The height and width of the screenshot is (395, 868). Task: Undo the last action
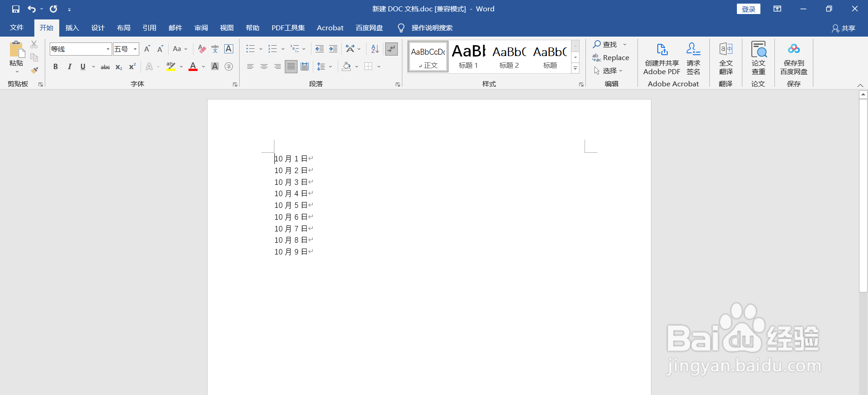31,9
